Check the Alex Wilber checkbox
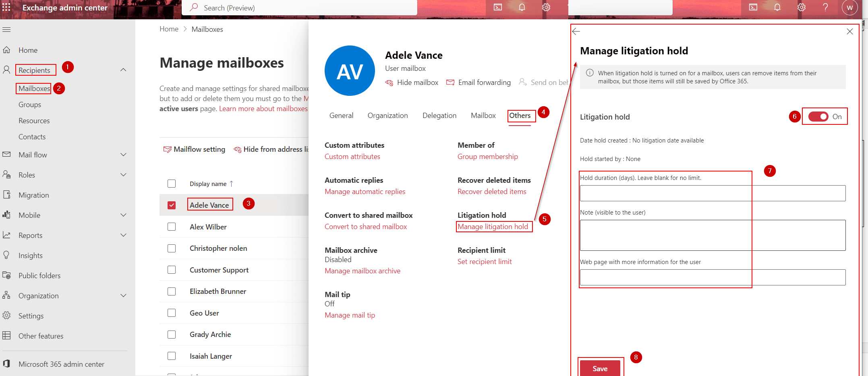The width and height of the screenshot is (868, 376). click(x=172, y=227)
